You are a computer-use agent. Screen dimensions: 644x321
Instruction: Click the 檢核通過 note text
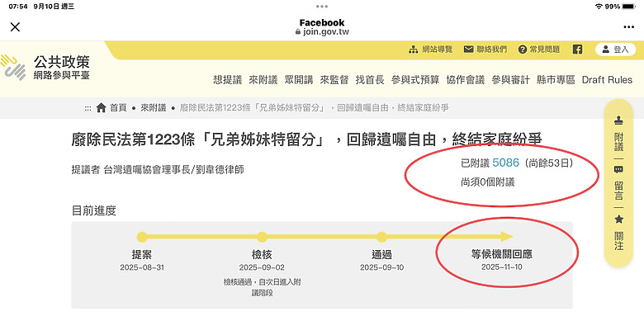point(262,287)
